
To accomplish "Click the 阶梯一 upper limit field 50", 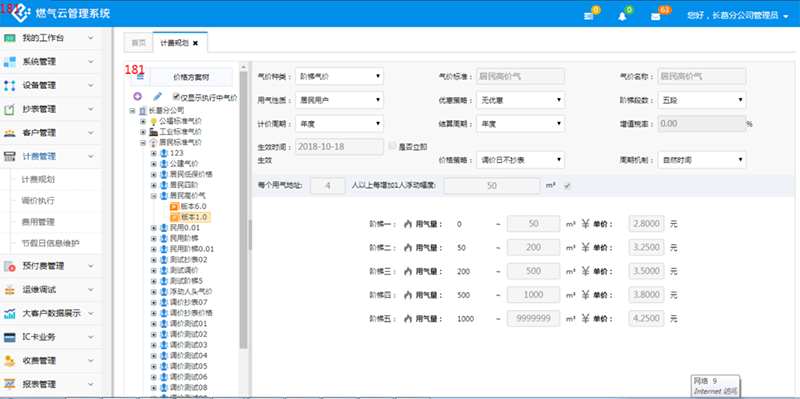I will [533, 224].
